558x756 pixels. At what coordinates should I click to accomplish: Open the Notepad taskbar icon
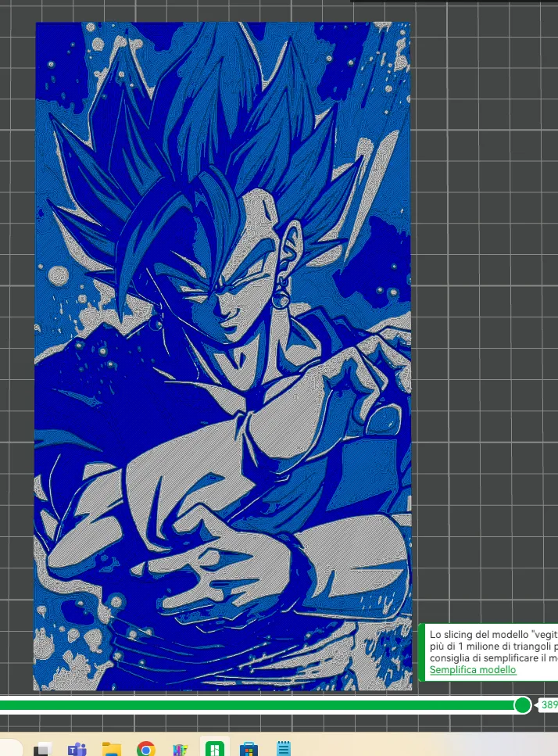[x=284, y=749]
